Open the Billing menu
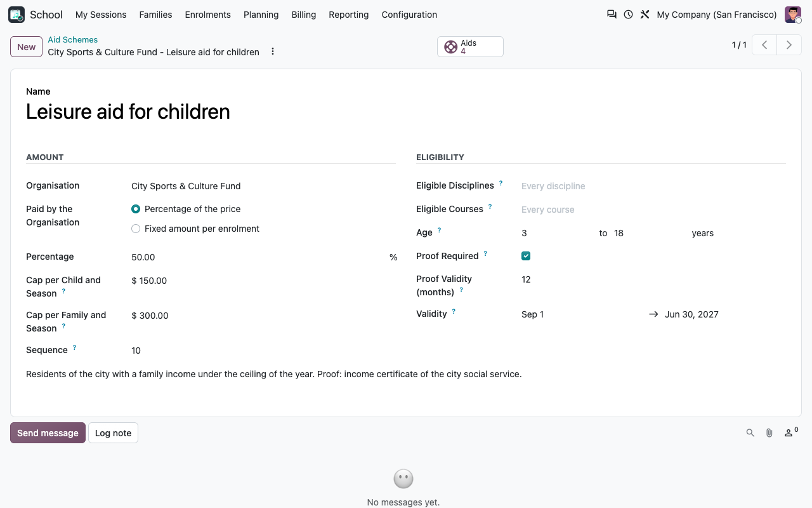Screen dimensions: 812x508 304,15
